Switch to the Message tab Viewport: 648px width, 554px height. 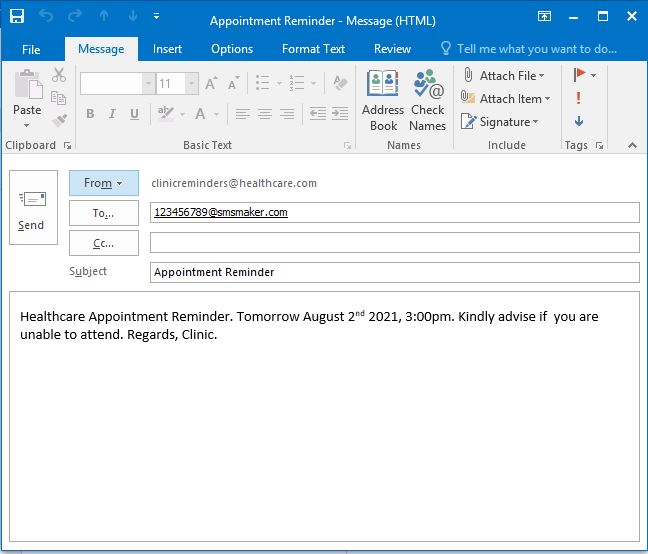coord(101,49)
